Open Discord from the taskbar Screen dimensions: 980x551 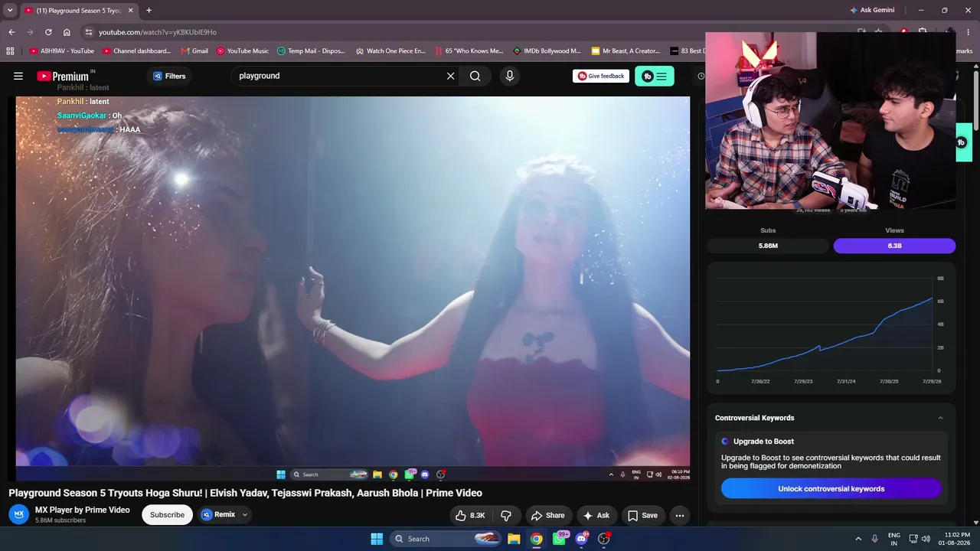[x=582, y=539]
